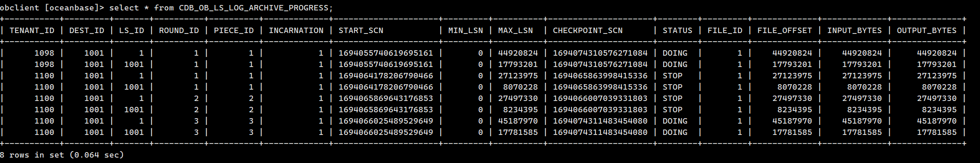
Task: Click MAX_LSN value 45187970
Action: 518,121
